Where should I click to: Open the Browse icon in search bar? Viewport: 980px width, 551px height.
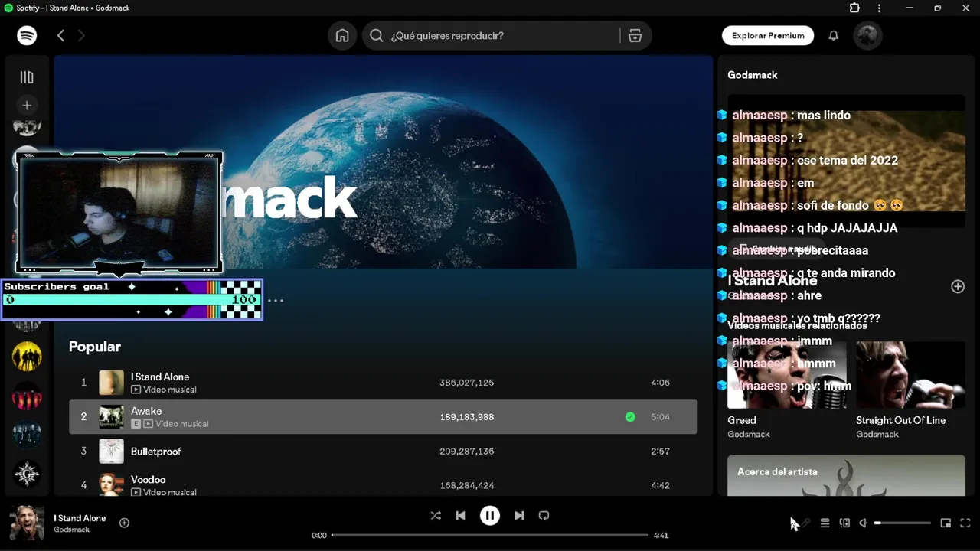635,35
